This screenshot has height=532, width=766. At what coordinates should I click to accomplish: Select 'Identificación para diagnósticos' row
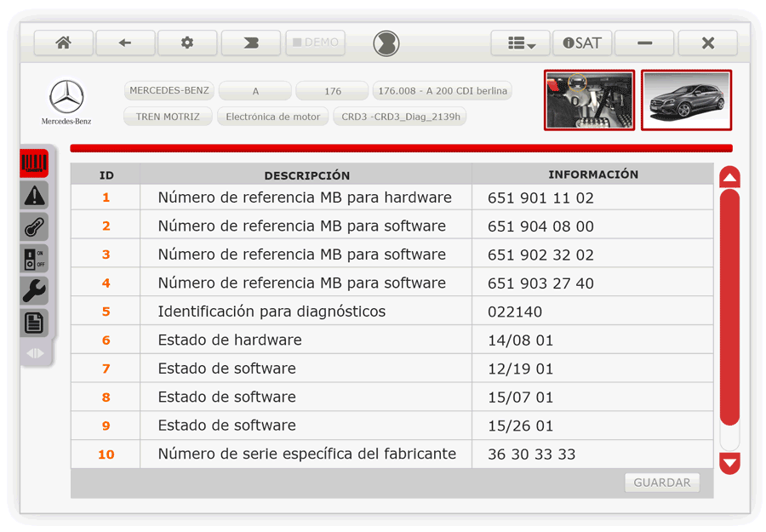click(392, 312)
